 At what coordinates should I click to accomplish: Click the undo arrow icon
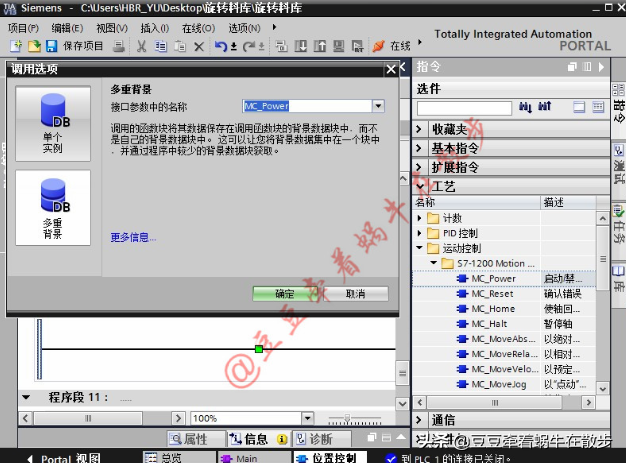pos(221,46)
